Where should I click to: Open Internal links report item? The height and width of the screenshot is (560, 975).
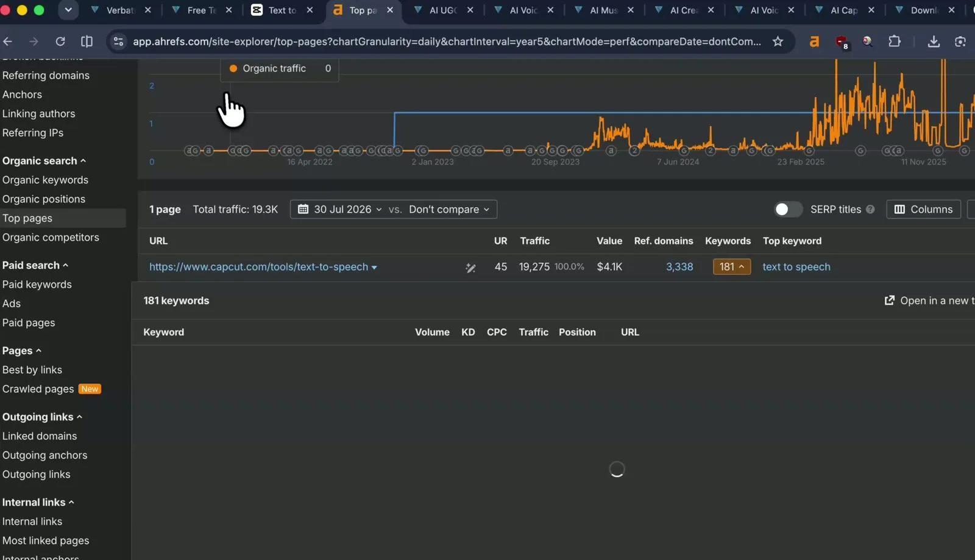(32, 522)
